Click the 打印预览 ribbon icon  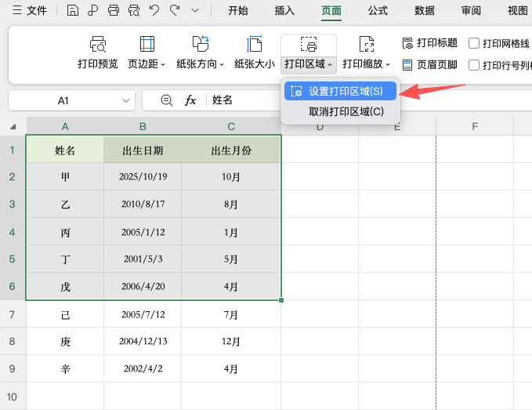point(98,44)
